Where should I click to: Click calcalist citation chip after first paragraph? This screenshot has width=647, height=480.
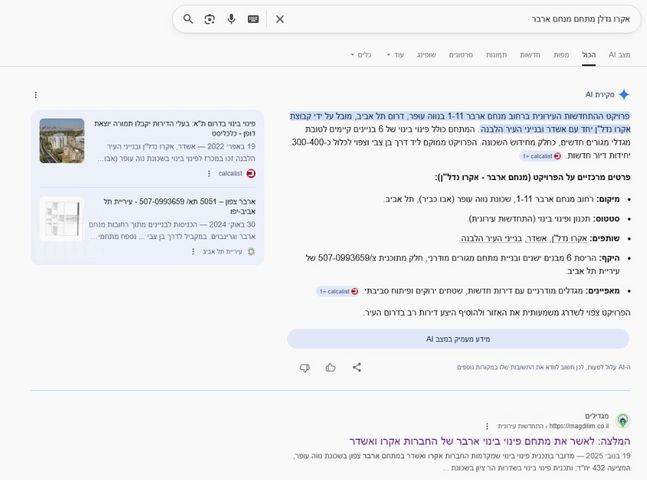click(x=541, y=156)
